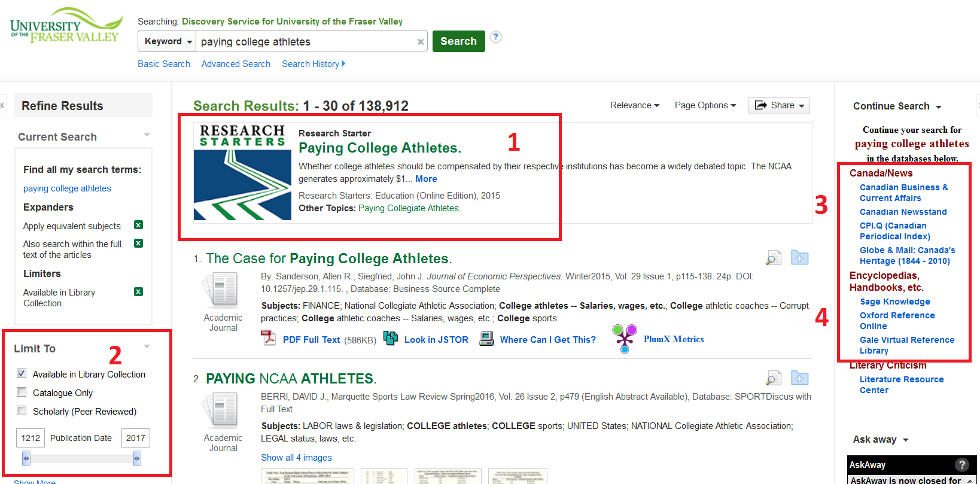980x484 pixels.
Task: Collapse the Limit To section
Action: point(147,346)
